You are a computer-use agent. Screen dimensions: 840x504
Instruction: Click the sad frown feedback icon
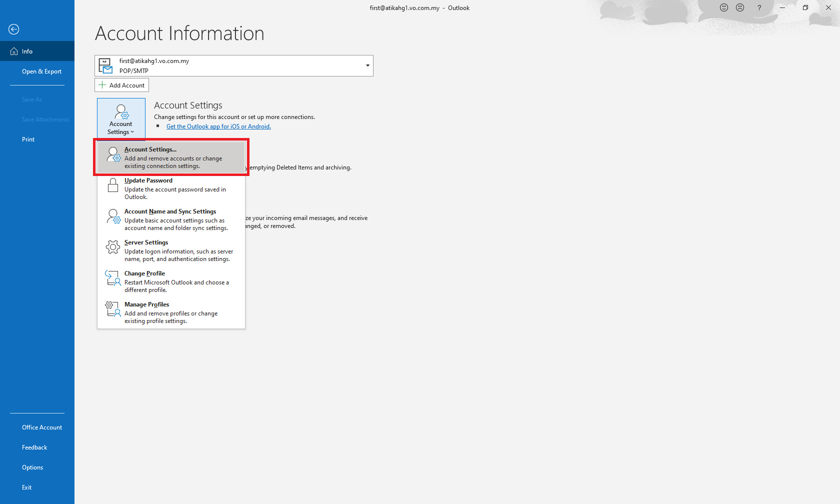click(740, 7)
